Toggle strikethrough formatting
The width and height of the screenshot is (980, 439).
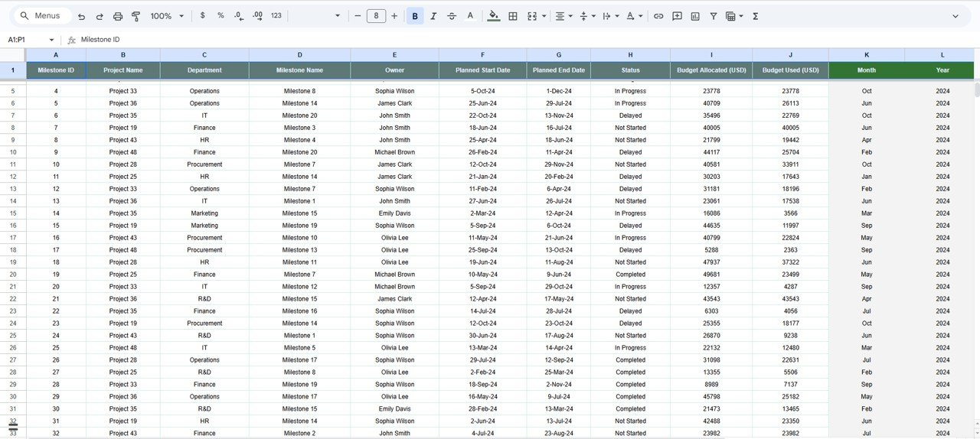pos(452,16)
